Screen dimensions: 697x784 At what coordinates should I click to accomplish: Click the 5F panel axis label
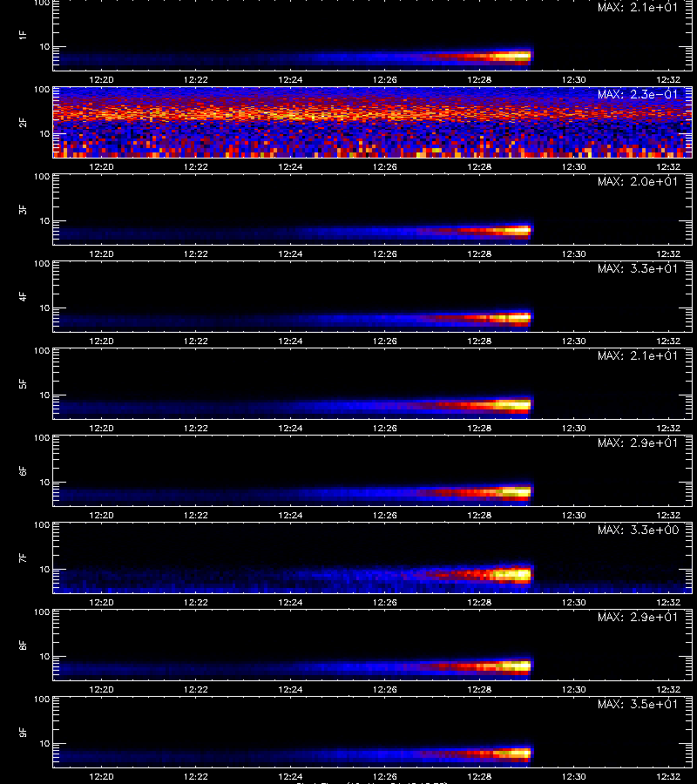(x=23, y=383)
